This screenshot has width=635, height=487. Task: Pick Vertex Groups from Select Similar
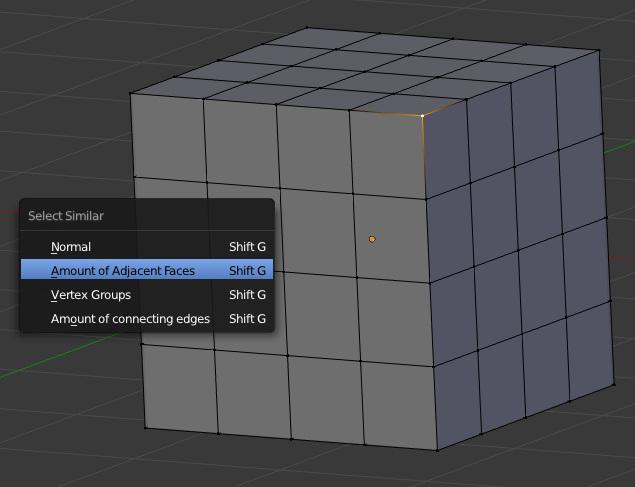(147, 295)
